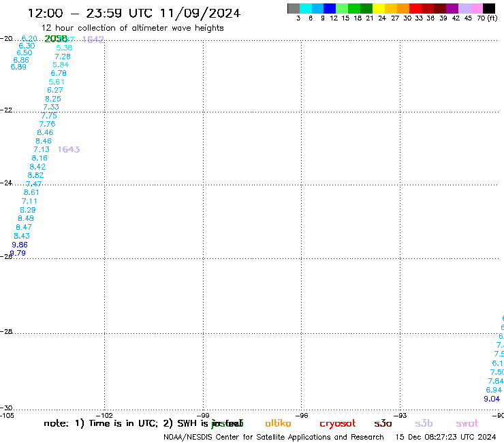The height and width of the screenshot is (443, 504).
Task: Click the wave height value 8.43
Action: pyautogui.click(x=22, y=236)
